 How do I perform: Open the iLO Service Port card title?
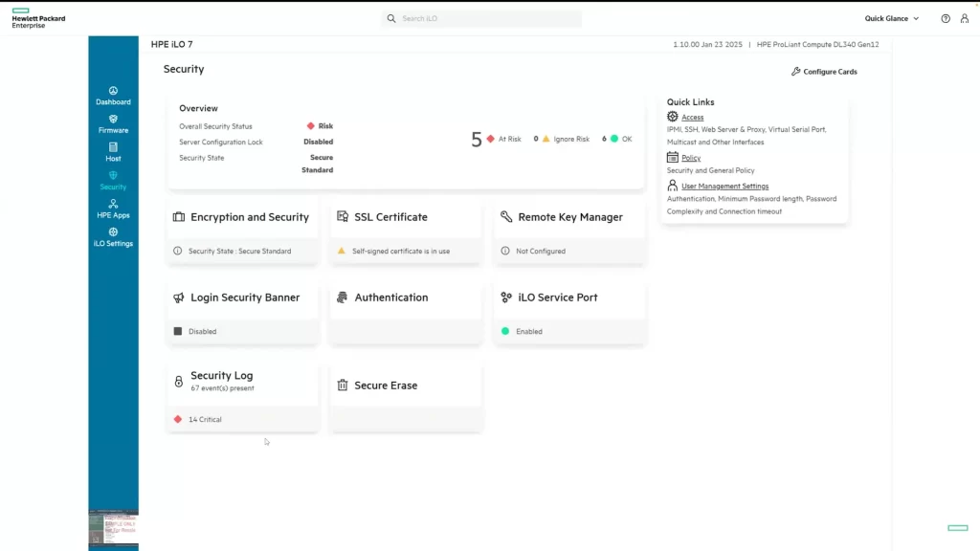(558, 298)
